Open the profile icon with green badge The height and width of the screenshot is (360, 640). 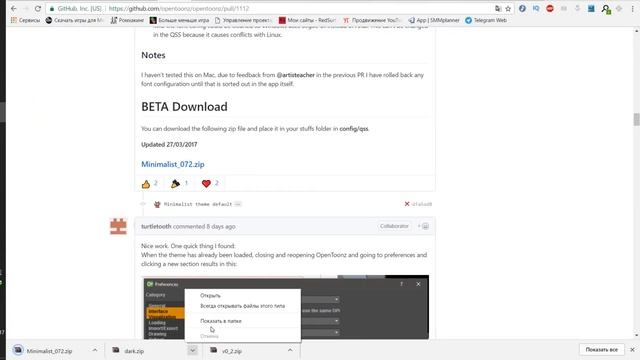coord(606,9)
